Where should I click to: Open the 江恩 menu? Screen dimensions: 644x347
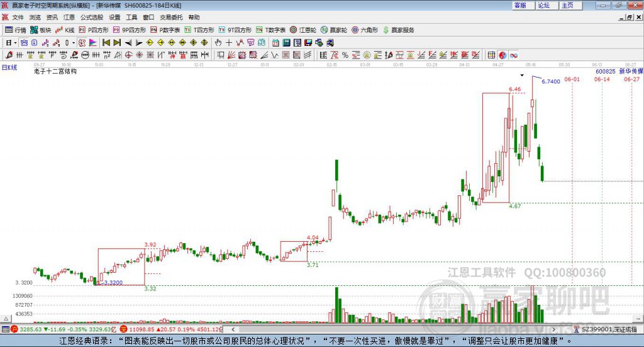[x=69, y=17]
